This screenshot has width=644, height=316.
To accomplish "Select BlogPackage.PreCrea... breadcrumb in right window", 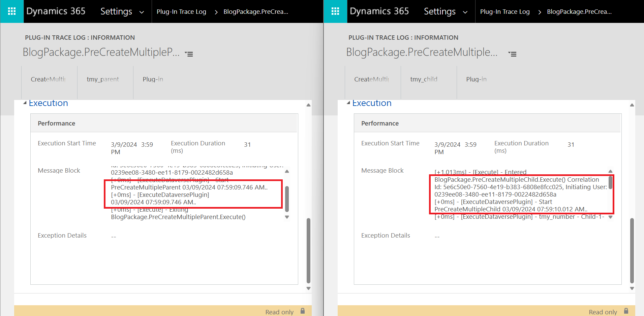I will pyautogui.click(x=579, y=12).
